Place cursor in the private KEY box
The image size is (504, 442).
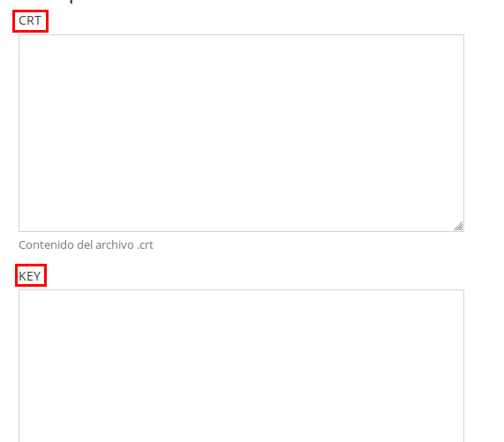coord(241,365)
